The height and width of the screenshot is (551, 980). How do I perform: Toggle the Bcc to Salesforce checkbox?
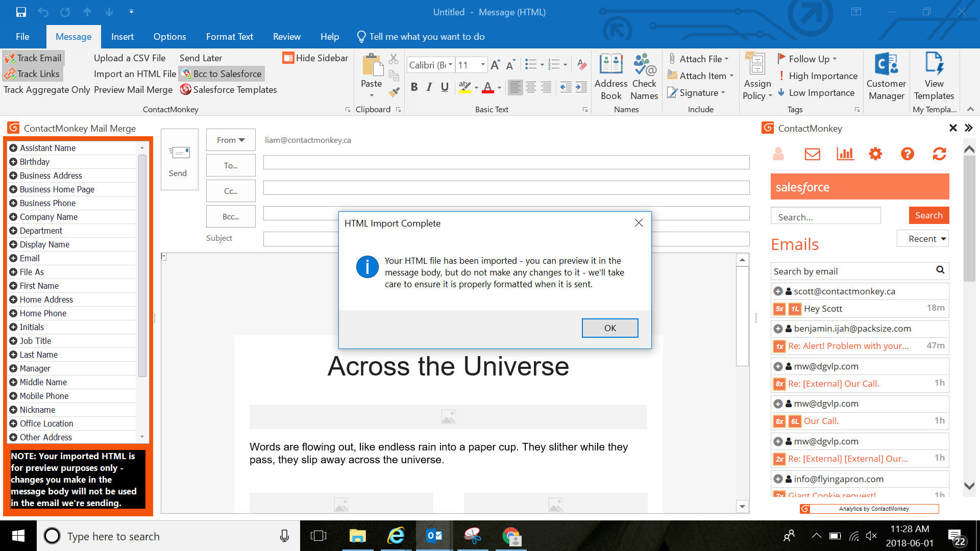click(221, 73)
